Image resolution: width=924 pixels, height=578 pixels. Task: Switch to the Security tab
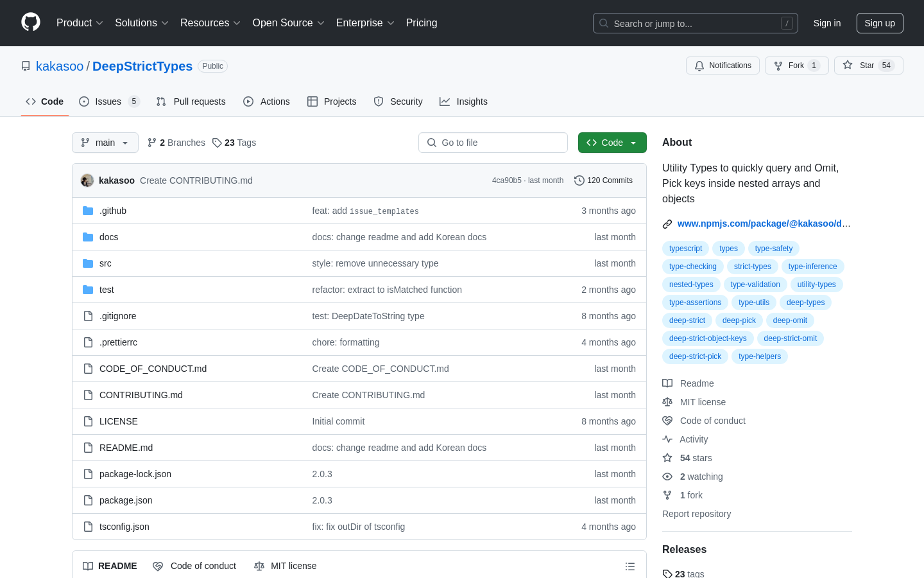coord(398,101)
